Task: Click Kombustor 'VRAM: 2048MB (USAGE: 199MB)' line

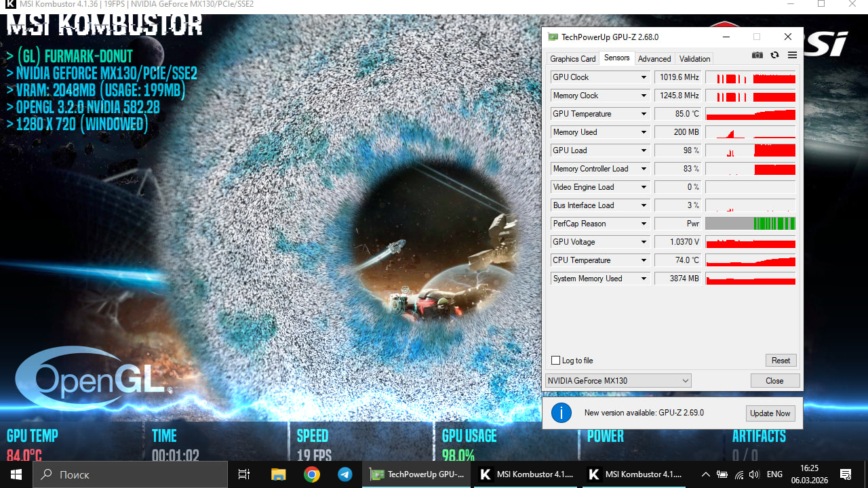Action: [x=96, y=90]
